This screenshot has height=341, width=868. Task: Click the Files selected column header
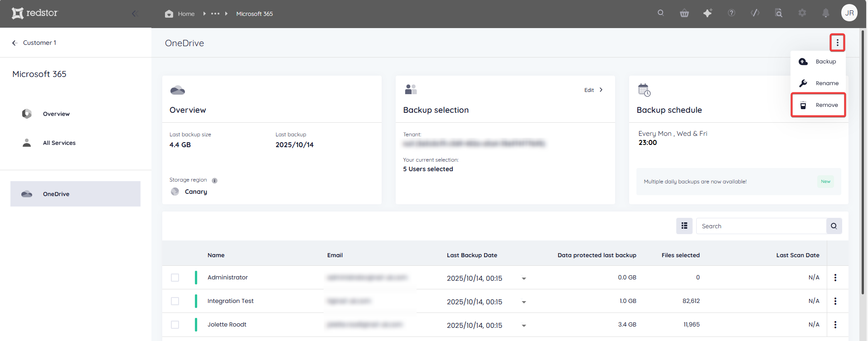(x=680, y=255)
